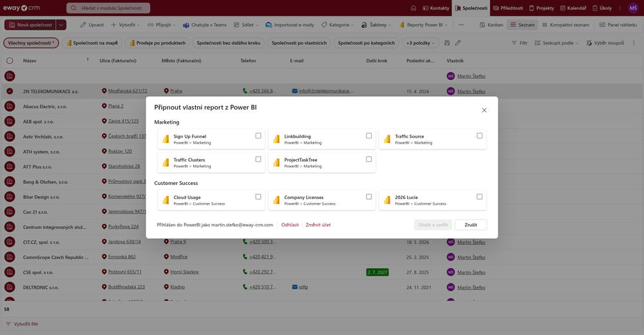Click the Hledat v modulu Společnosti search field
644x335 pixels.
click(108, 8)
